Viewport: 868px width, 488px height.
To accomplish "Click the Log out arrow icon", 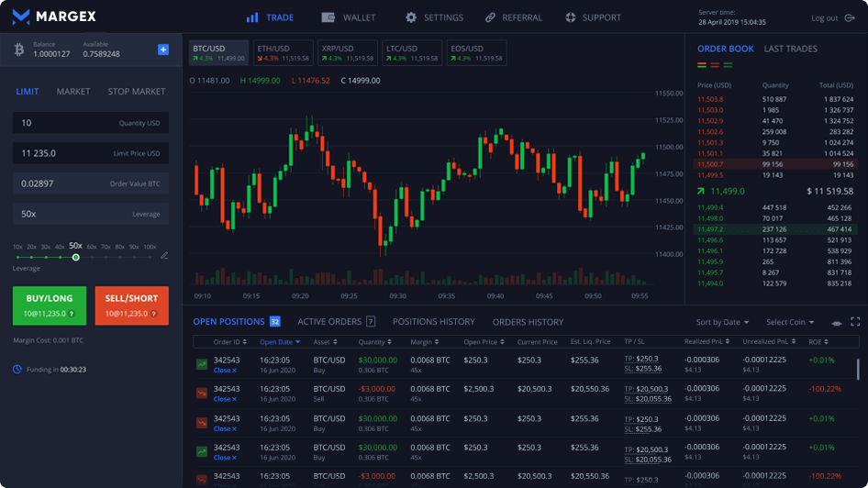I will tap(850, 18).
